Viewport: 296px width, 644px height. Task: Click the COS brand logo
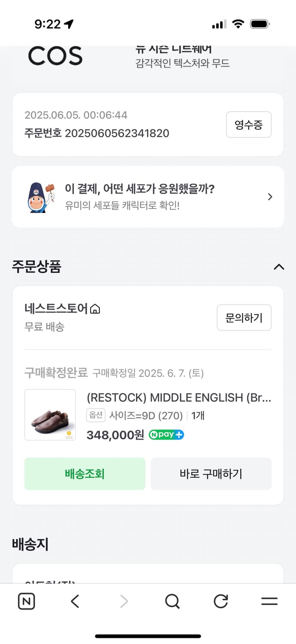(55, 56)
